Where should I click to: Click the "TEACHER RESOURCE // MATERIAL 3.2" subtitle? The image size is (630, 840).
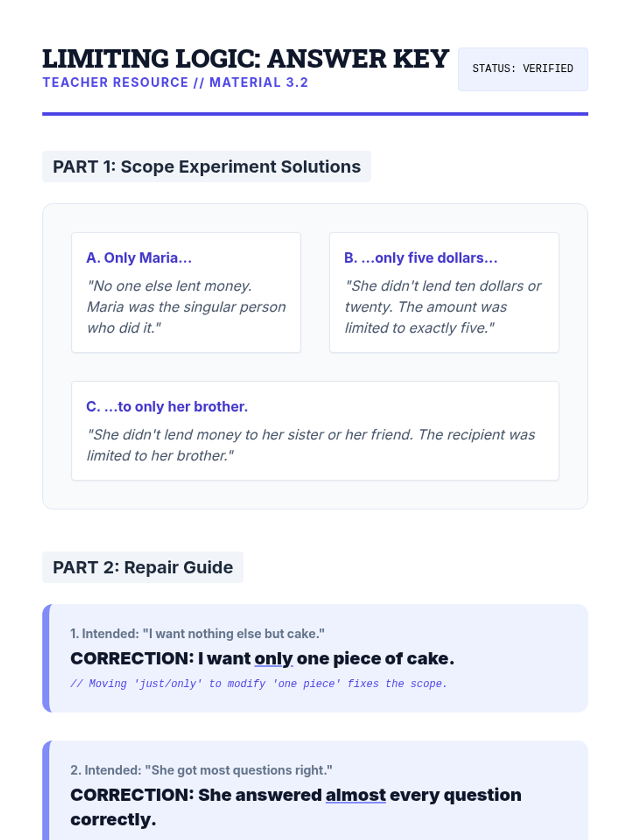pyautogui.click(x=175, y=82)
